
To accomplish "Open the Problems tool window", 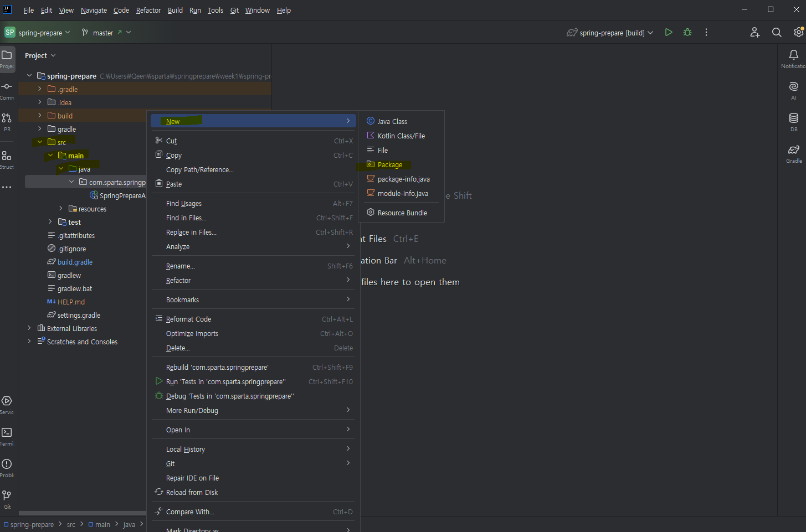I will coord(7,464).
